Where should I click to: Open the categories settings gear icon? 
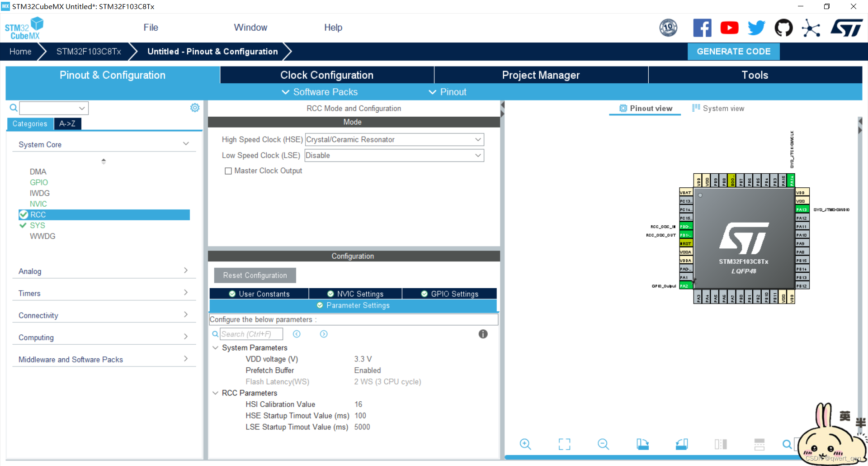pos(195,108)
